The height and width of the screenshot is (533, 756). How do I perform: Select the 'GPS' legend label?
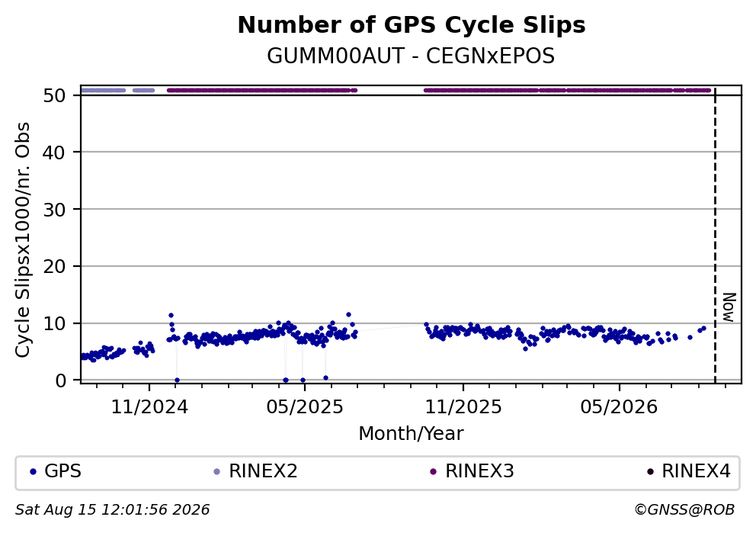pos(62,471)
